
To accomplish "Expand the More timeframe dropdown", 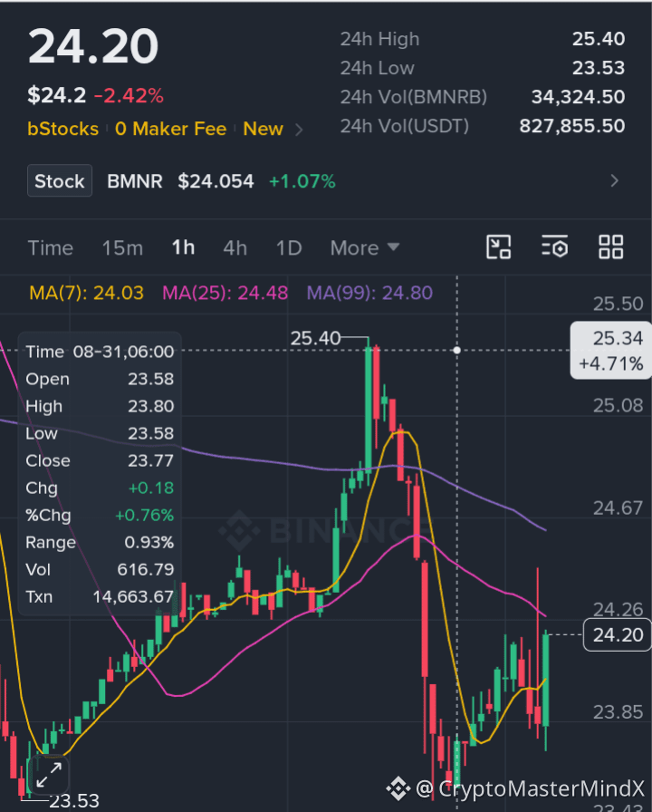I will (365, 248).
